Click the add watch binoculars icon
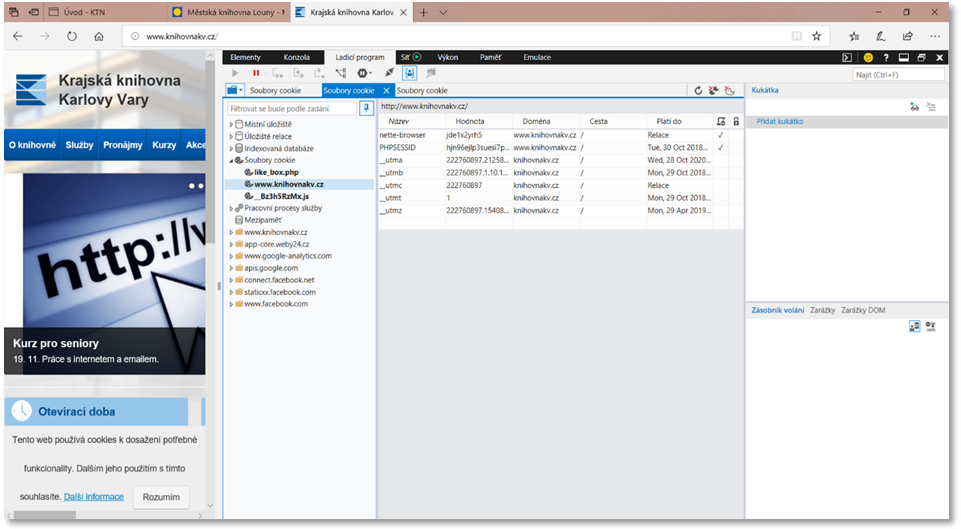 point(914,107)
